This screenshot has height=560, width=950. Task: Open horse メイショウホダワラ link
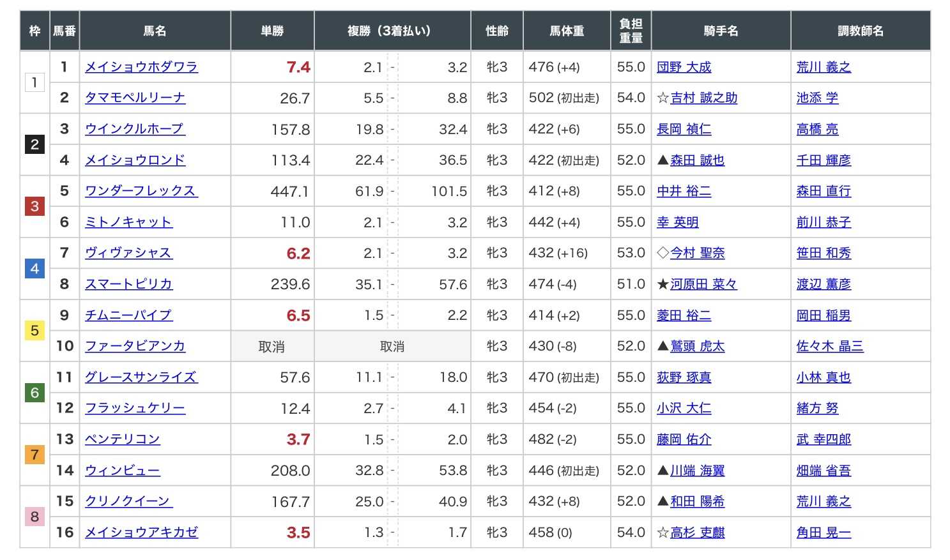coord(141,67)
